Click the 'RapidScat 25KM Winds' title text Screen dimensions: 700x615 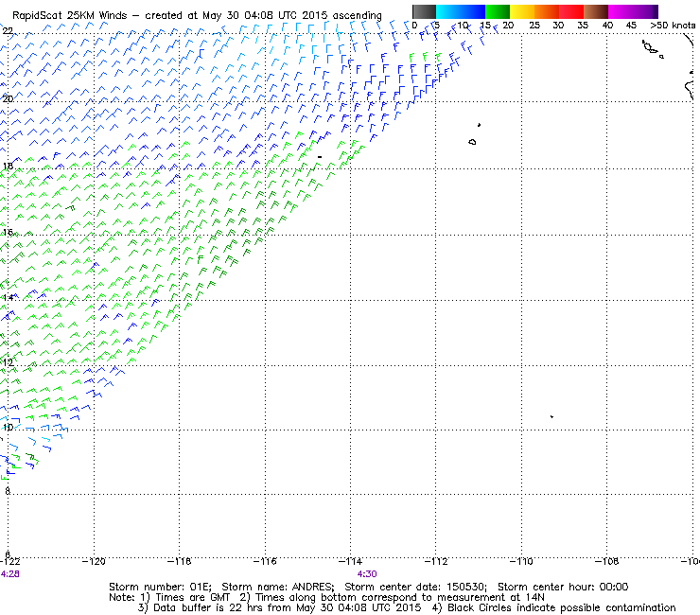(x=70, y=15)
